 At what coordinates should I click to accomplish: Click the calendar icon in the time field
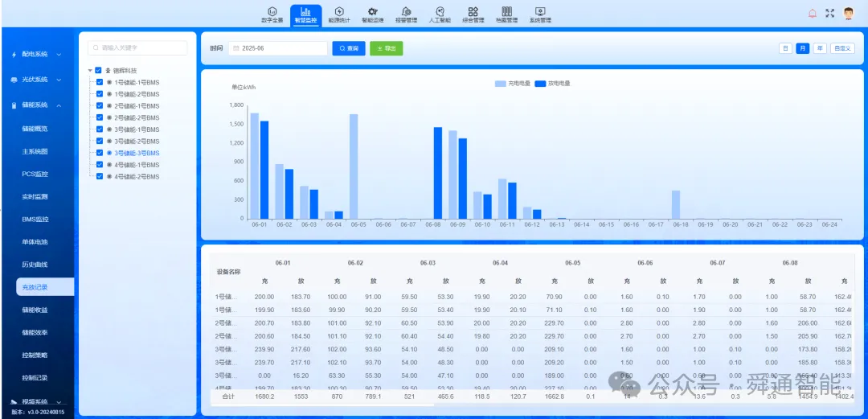point(236,49)
